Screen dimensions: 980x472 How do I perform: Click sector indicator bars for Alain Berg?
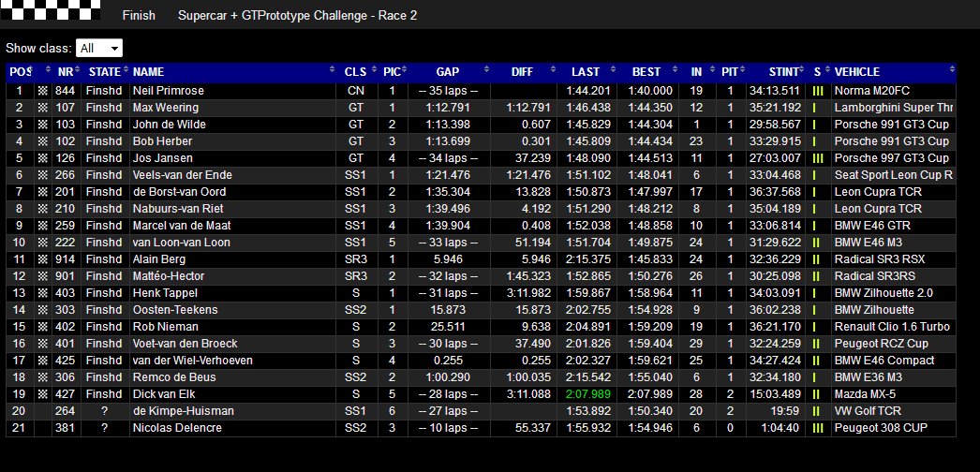pyautogui.click(x=816, y=259)
